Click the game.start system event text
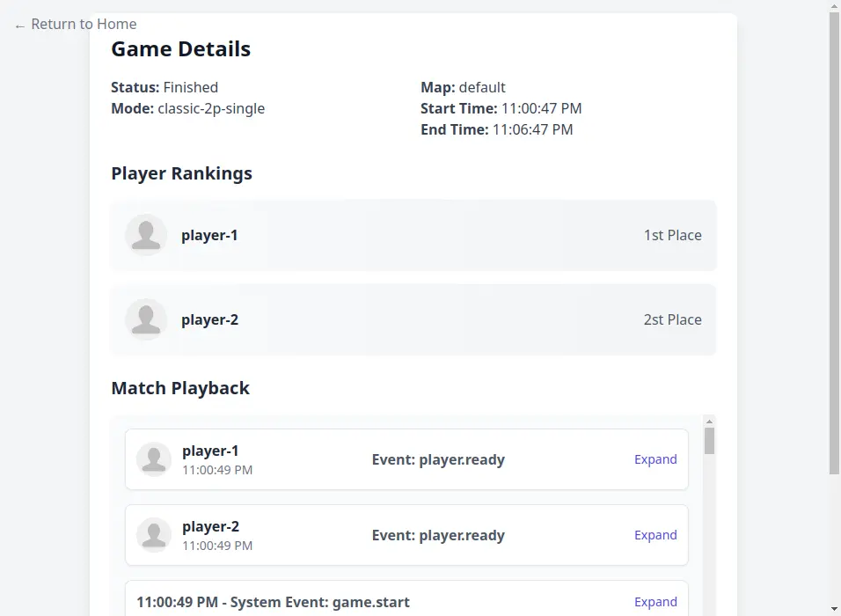This screenshot has width=841, height=616. click(x=273, y=602)
